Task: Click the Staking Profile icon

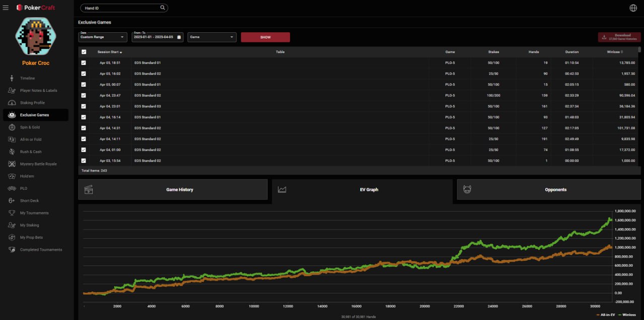Action: pyautogui.click(x=12, y=102)
